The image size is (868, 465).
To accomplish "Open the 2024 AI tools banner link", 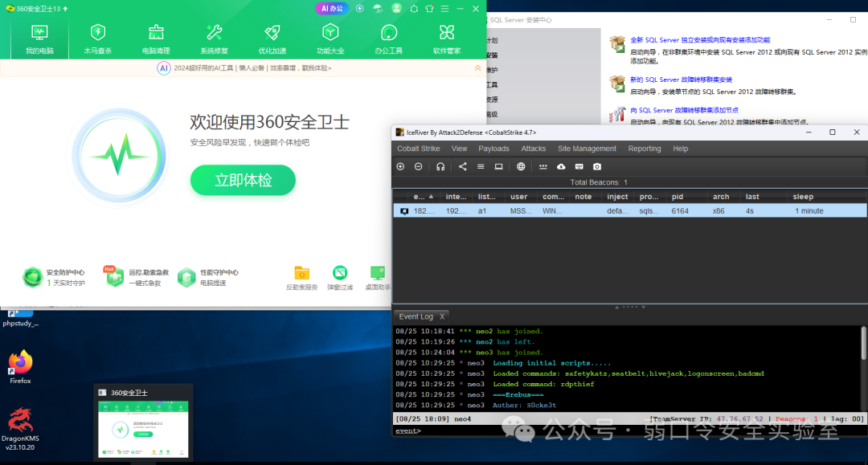I will coord(252,68).
